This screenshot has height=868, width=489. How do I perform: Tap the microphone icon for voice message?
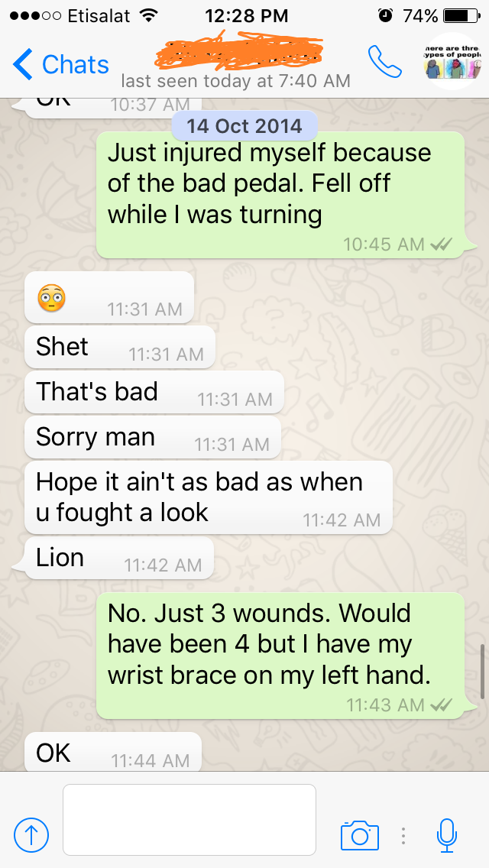click(446, 835)
